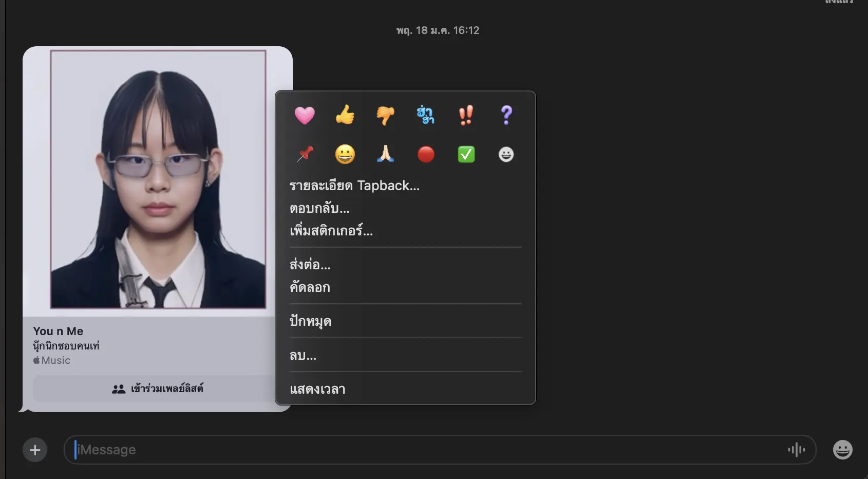Choose ตอบกลับ… to reply to message

pos(319,208)
